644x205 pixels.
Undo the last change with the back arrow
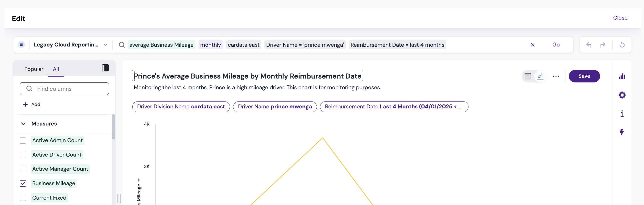tap(589, 45)
